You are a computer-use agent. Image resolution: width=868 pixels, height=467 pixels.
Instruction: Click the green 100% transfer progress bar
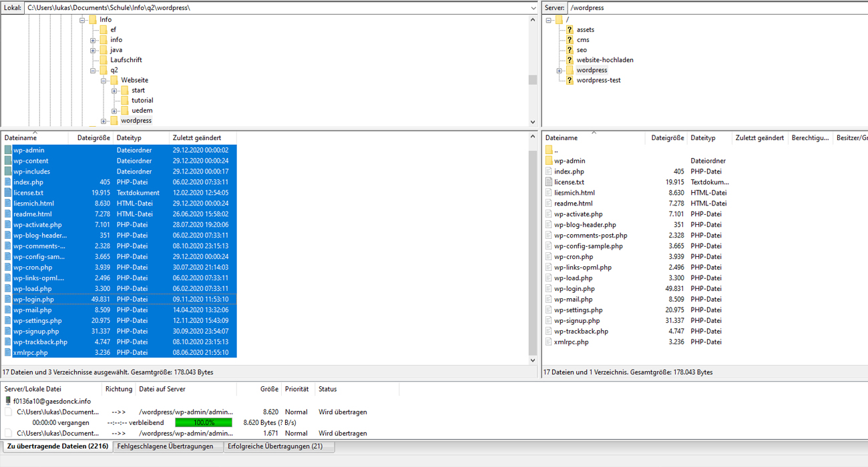tap(204, 423)
